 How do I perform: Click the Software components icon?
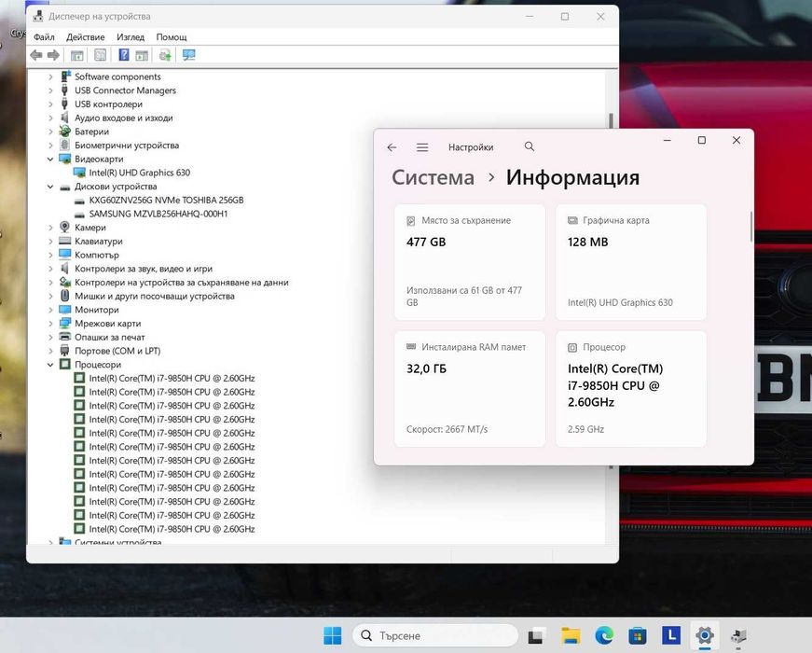65,76
